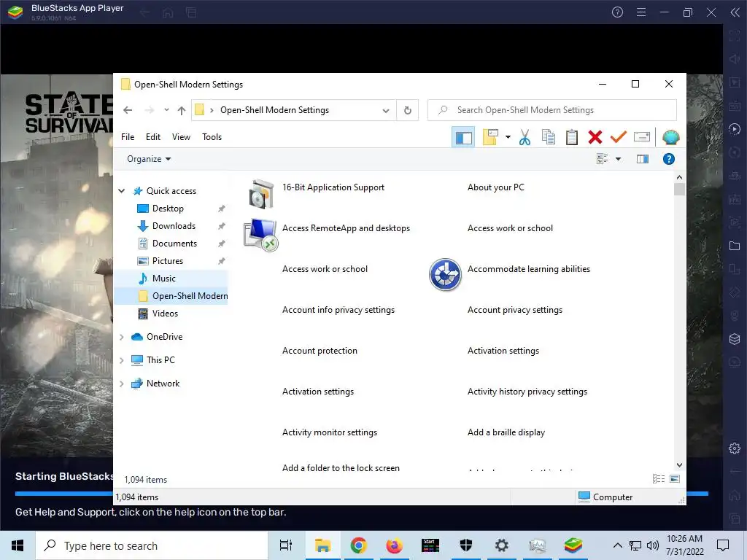Viewport: 747px width, 560px height.
Task: Open recent locations dropdown chevron
Action: pyautogui.click(x=166, y=110)
